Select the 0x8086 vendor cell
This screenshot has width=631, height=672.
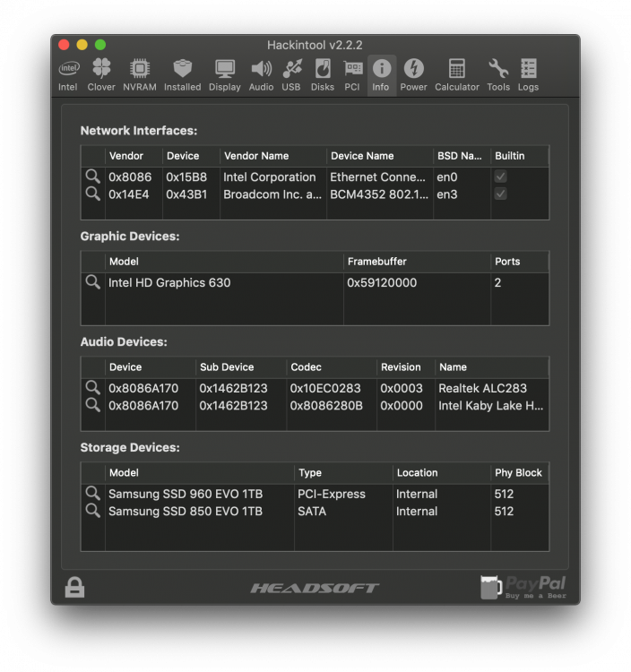pyautogui.click(x=130, y=177)
